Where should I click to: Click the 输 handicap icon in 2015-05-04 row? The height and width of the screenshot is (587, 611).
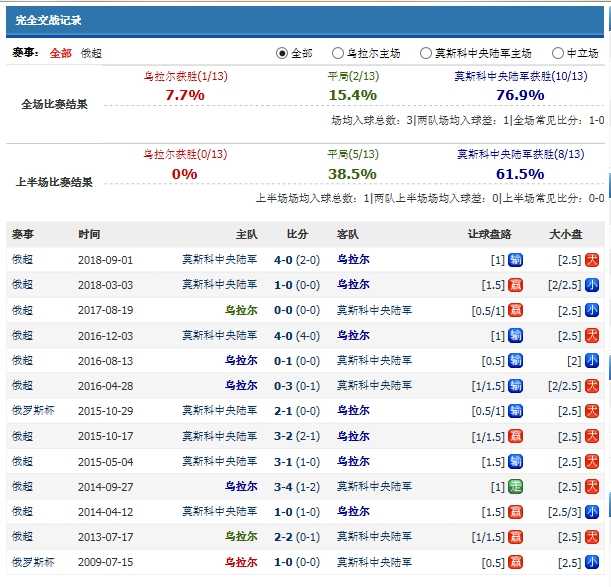tap(515, 462)
